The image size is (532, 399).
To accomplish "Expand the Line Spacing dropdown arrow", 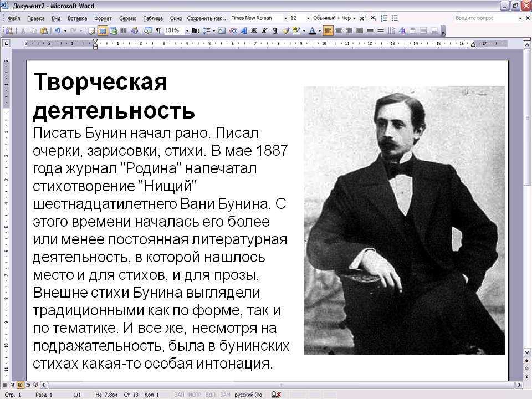I will [214, 30].
